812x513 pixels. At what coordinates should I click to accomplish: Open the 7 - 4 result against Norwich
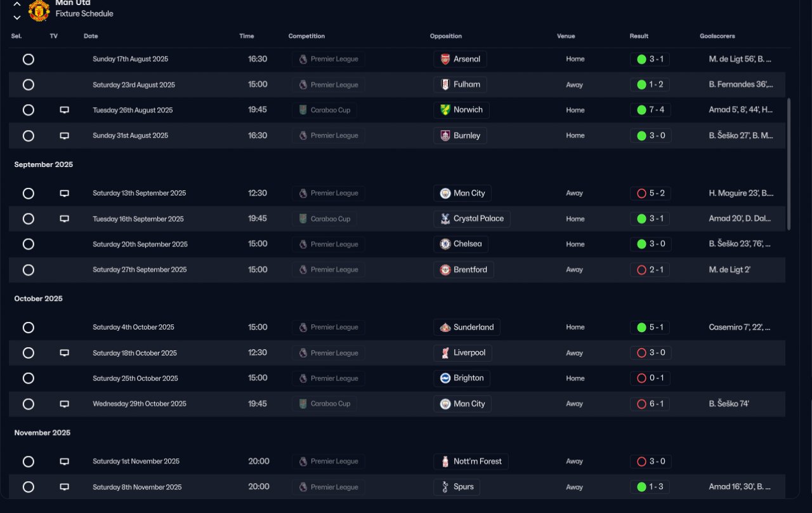[x=650, y=110]
